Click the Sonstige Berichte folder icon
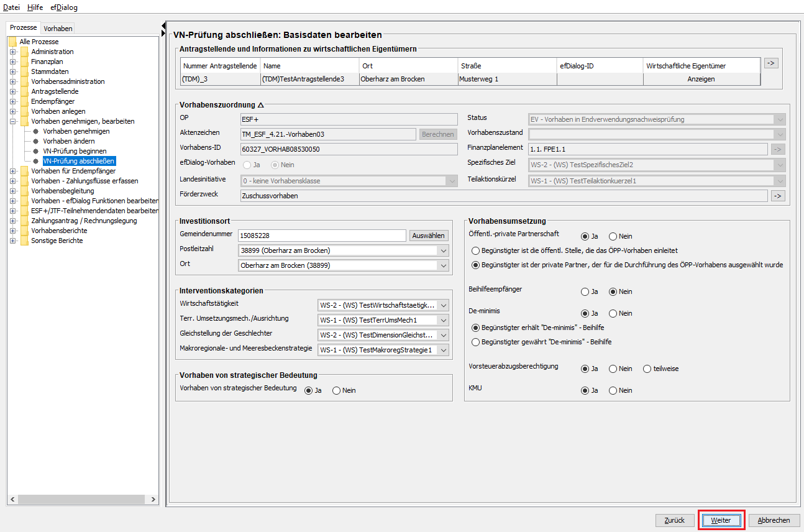Image resolution: width=804 pixels, height=532 pixels. tap(25, 241)
